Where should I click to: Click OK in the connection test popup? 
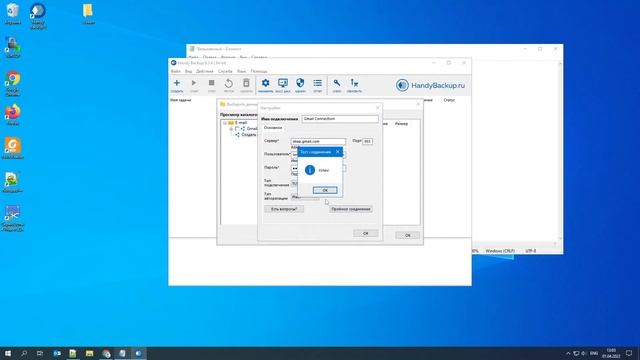pyautogui.click(x=325, y=190)
